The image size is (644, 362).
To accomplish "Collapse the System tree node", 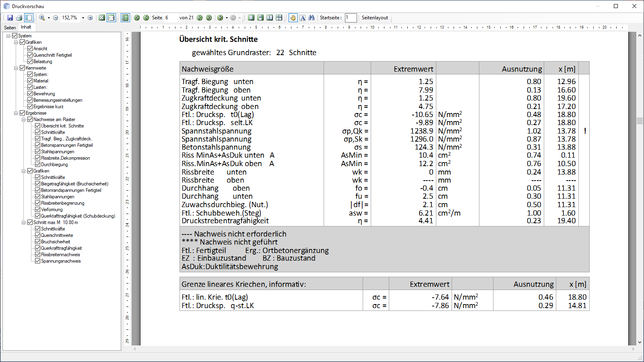I will [x=8, y=36].
